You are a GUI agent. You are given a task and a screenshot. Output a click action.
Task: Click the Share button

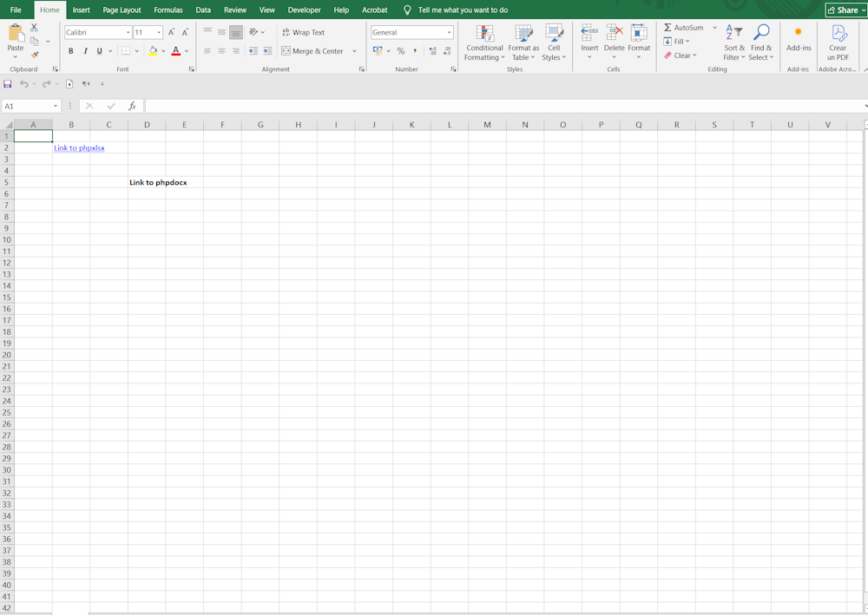[845, 10]
